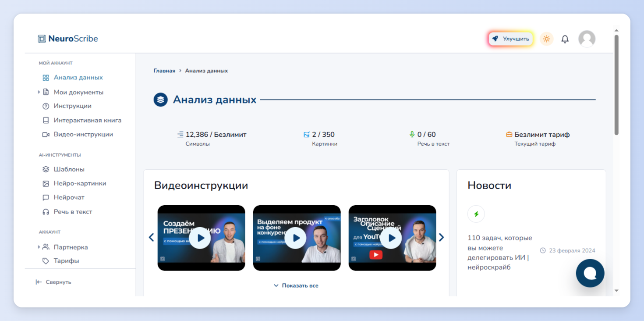This screenshot has width=644, height=321.
Task: Click the rocket Улучшить upgrade button
Action: point(510,39)
